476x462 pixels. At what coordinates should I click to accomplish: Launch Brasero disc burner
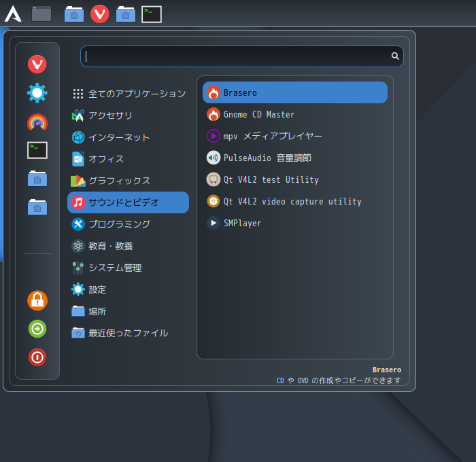295,92
